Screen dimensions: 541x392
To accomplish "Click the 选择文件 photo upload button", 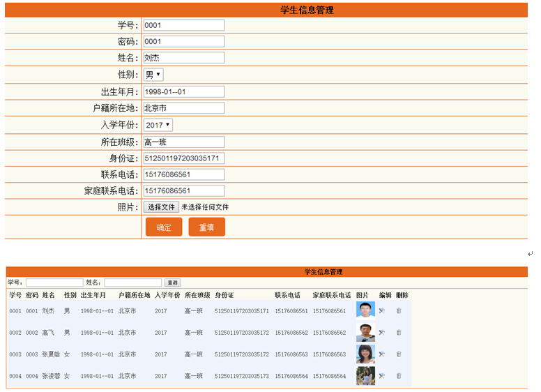I will click(161, 207).
